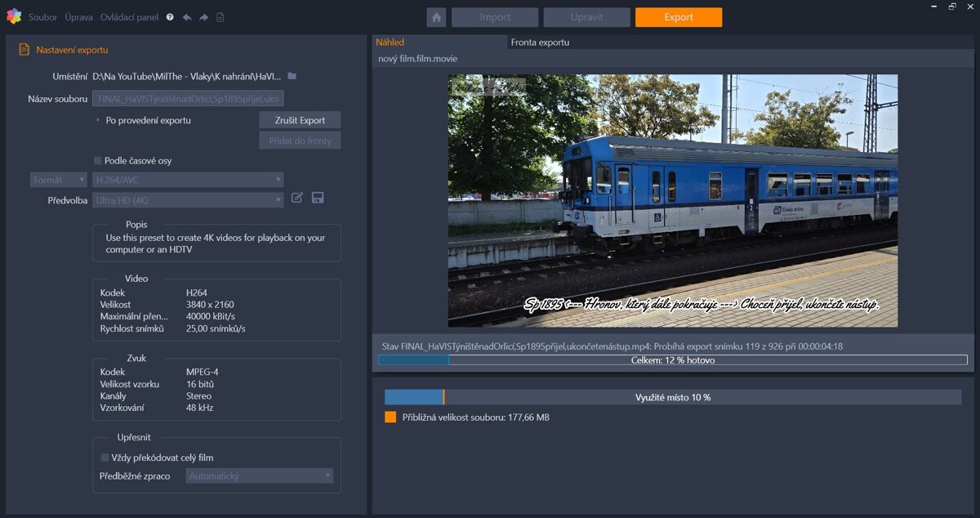This screenshot has height=518, width=980.
Task: Click the Název souboru input field
Action: pos(188,99)
